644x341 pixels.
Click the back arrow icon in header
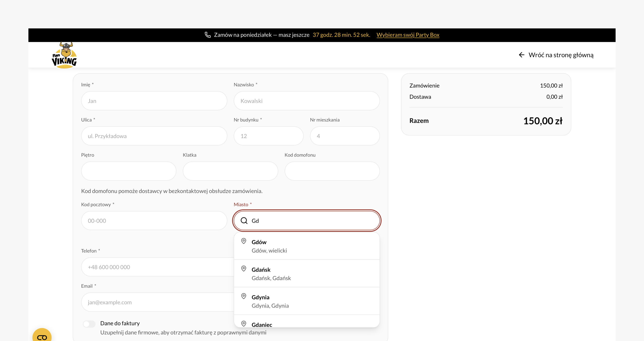click(x=522, y=55)
